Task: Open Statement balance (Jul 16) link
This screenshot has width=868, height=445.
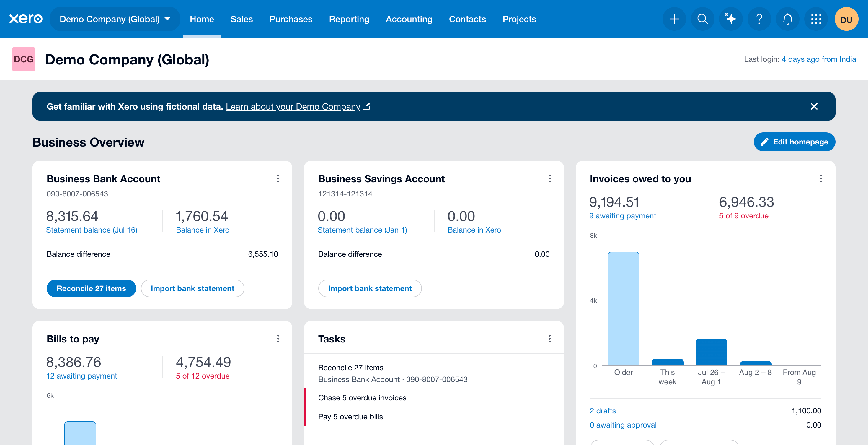Action: coord(92,230)
